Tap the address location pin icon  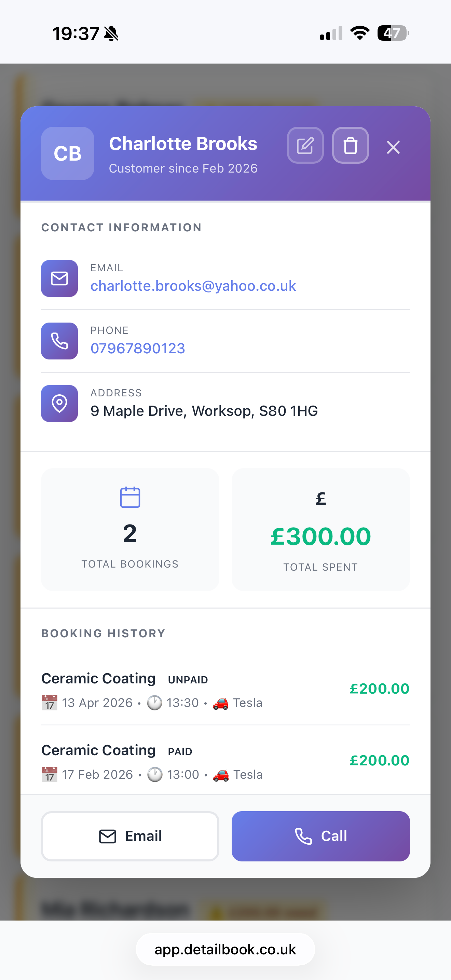coord(59,403)
